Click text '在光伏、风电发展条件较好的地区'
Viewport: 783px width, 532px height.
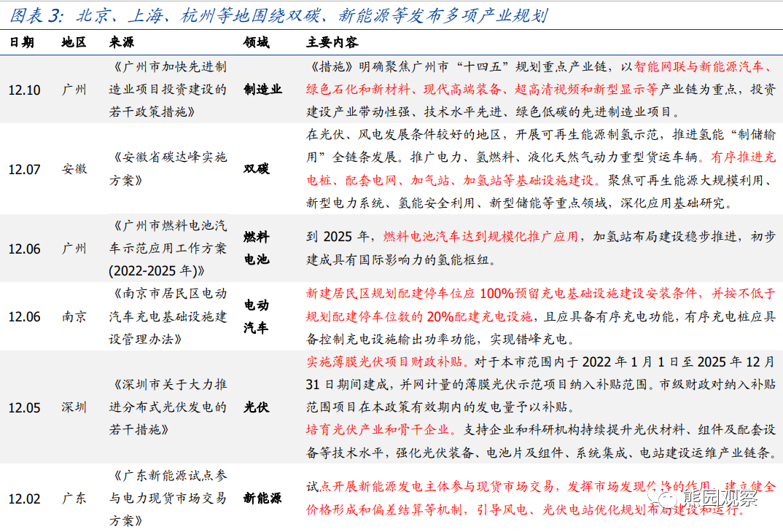(x=403, y=135)
